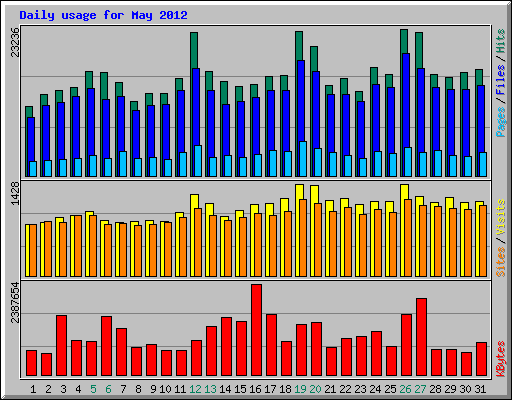Select day 18 label on the x-axis
Viewport: 512px width, 400px height.
(x=285, y=389)
